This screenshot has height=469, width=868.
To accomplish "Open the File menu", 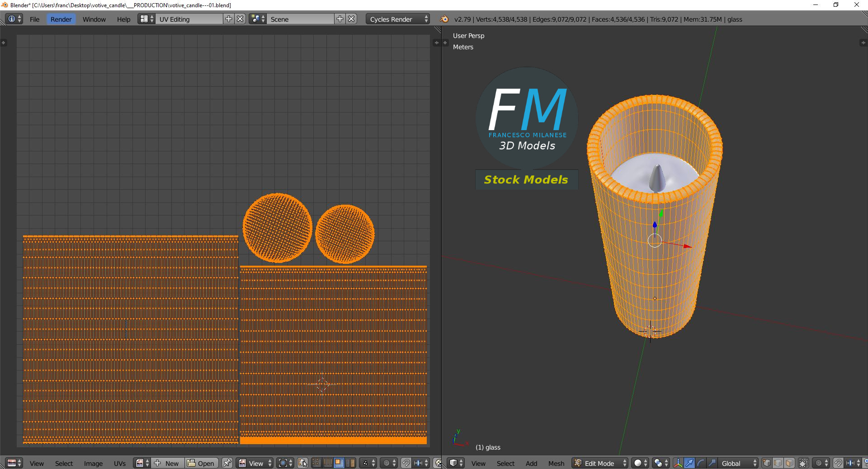I will click(34, 19).
